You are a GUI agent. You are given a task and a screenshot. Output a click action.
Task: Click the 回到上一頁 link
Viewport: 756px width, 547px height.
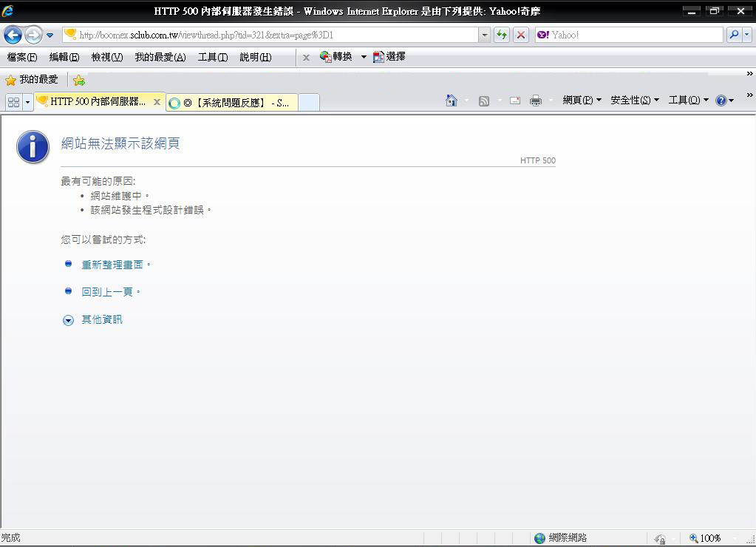coord(111,292)
